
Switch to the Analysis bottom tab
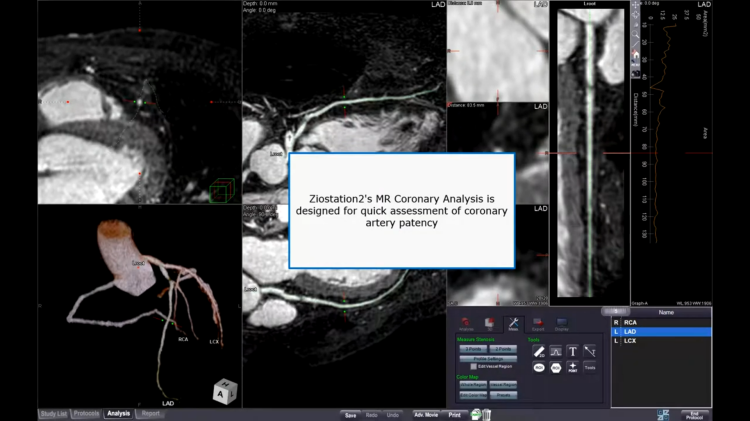coord(119,414)
